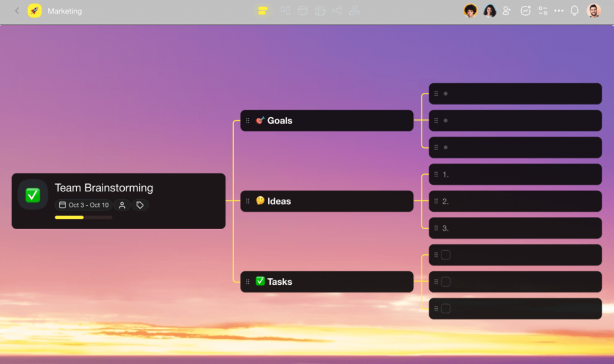
Task: Click the thinking face emoji on Ideas
Action: click(x=260, y=201)
